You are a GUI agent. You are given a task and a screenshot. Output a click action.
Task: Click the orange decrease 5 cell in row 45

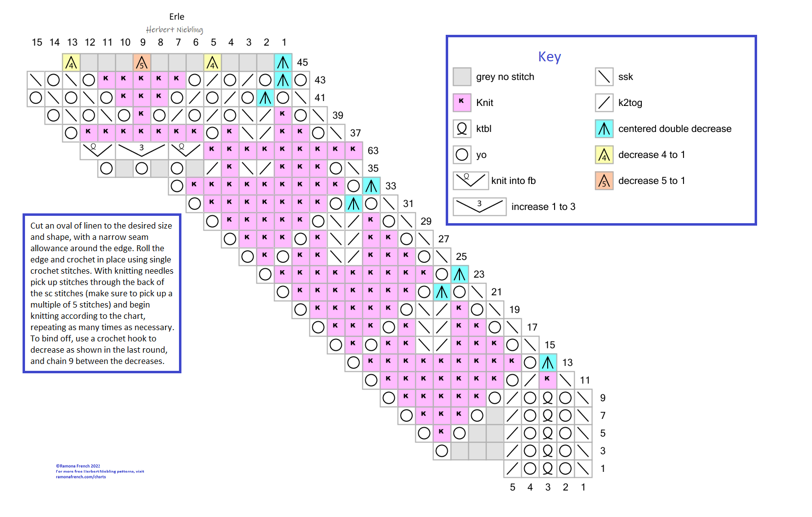point(142,62)
